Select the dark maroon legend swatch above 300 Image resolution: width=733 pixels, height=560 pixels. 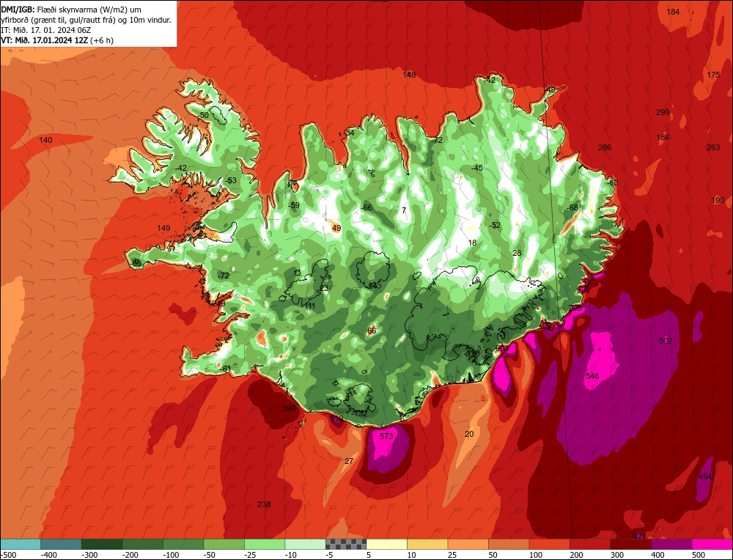(630, 544)
